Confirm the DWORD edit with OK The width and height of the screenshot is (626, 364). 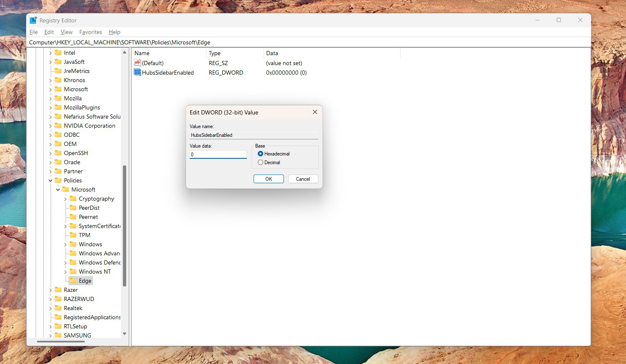point(269,179)
